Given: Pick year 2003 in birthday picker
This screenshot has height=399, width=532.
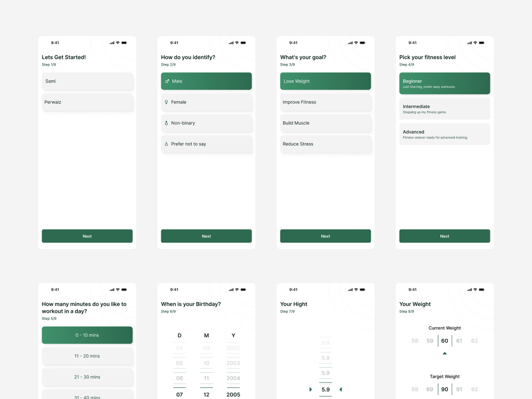Looking at the screenshot, I should point(233,363).
